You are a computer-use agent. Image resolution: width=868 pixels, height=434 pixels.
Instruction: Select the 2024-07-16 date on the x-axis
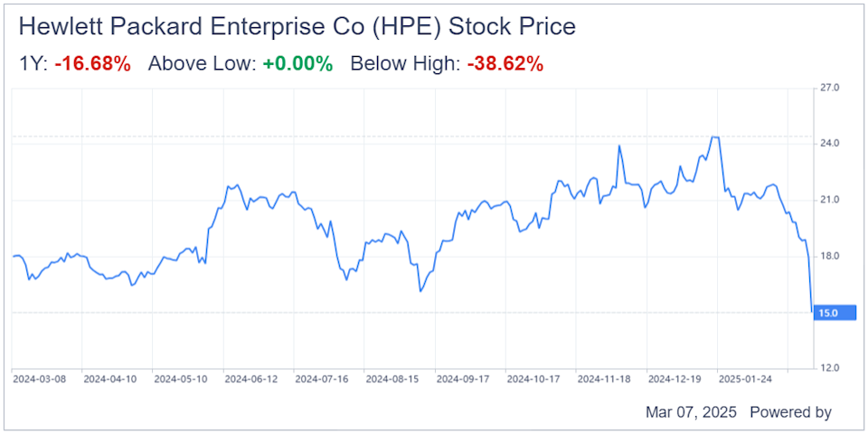pyautogui.click(x=322, y=379)
